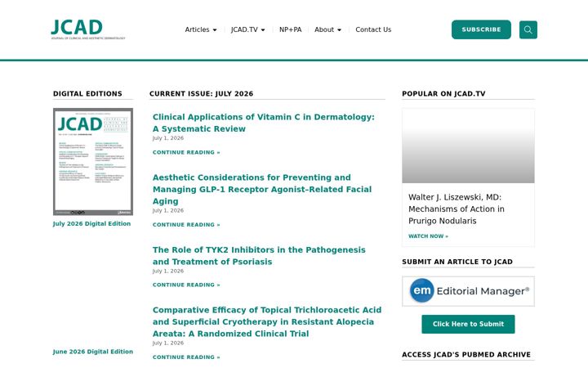Click the Click Here to Submit button
Screen dimensions: 588x368
tap(468, 324)
